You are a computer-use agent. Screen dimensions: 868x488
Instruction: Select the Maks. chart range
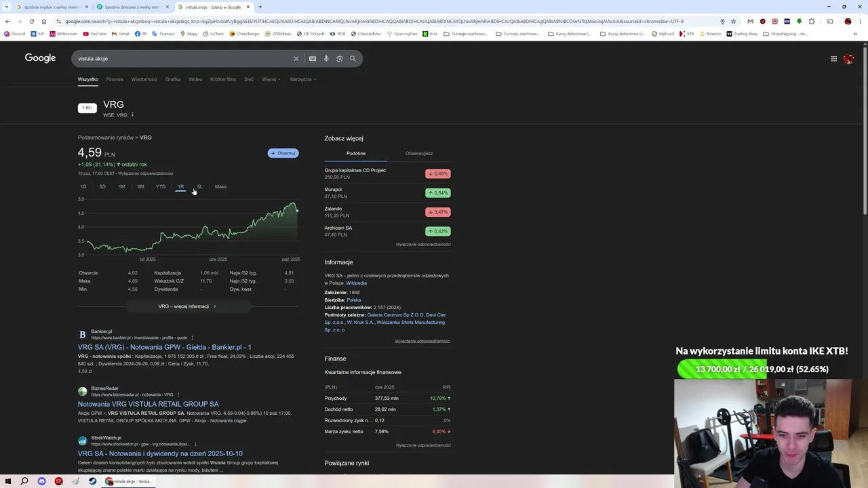(221, 186)
